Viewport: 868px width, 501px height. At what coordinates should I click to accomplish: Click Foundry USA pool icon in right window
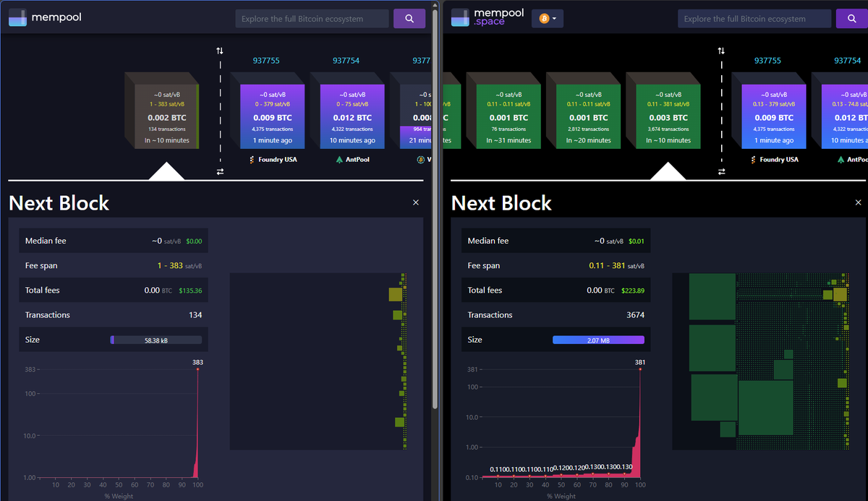[754, 159]
